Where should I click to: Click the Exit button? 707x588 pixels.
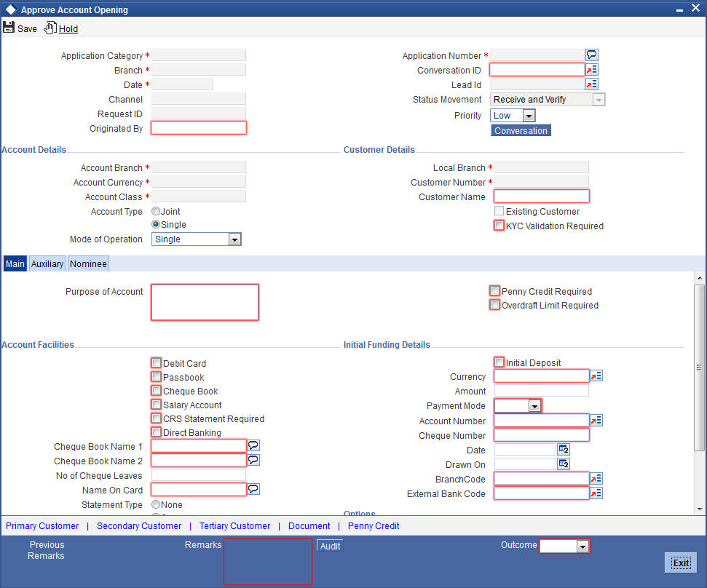pos(681,563)
